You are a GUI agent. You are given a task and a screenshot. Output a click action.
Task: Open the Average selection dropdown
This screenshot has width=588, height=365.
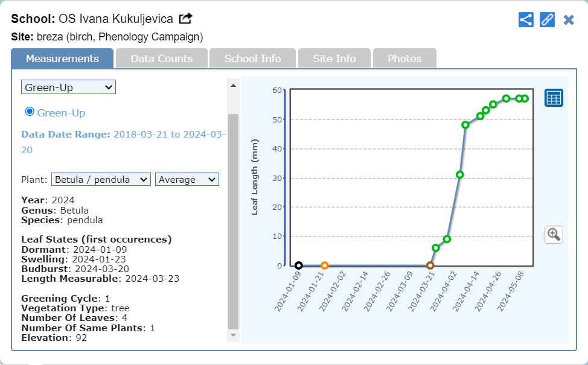coord(187,179)
